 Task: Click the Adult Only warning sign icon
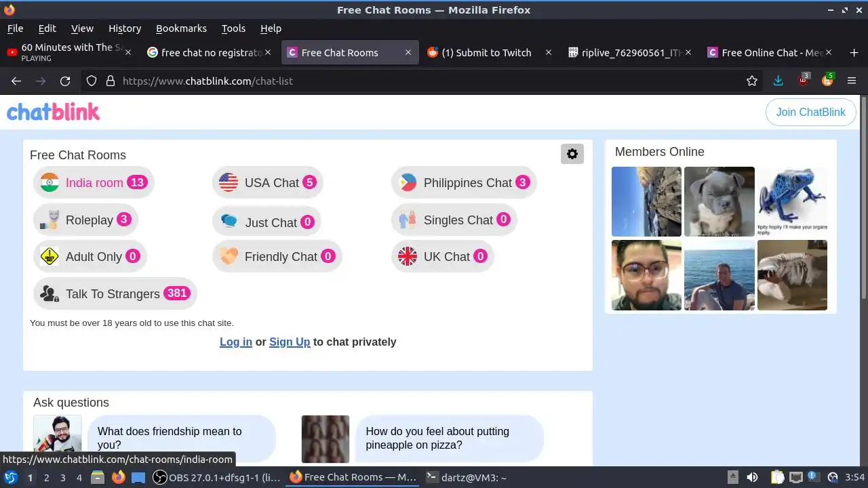50,256
